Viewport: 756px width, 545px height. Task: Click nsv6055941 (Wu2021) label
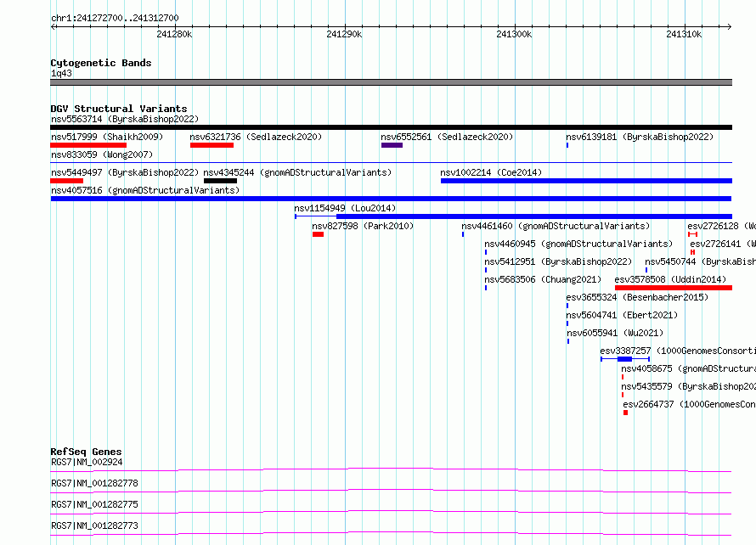coord(615,333)
